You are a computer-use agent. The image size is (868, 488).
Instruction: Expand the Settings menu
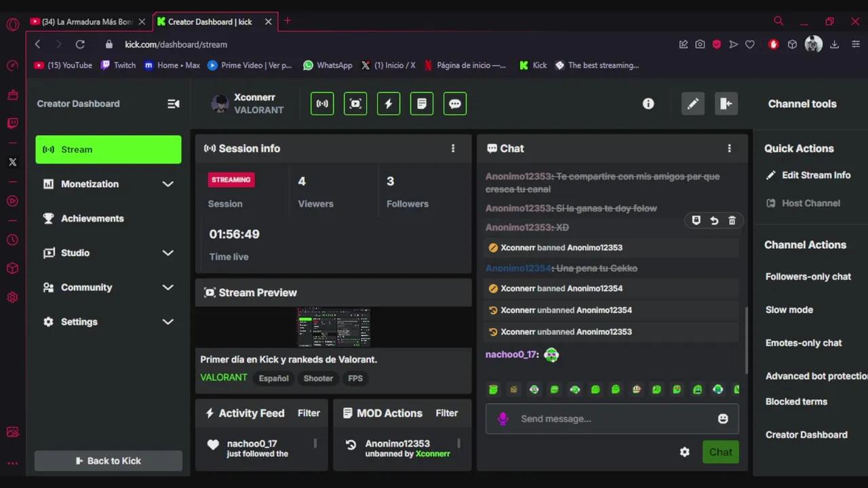108,322
